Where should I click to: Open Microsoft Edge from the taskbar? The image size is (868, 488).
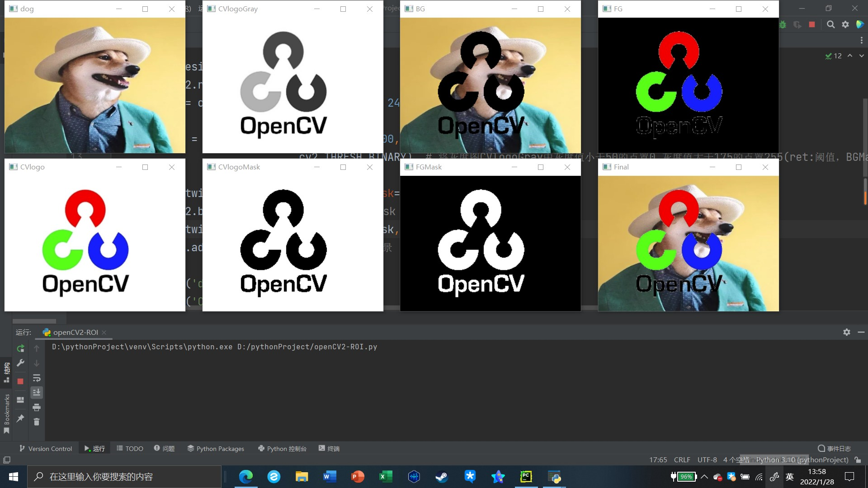click(x=246, y=477)
